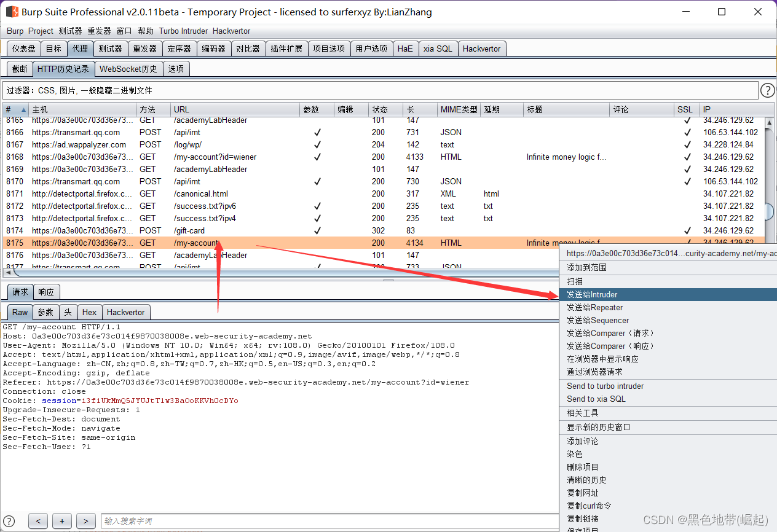Switch to the 用户选项 tab
777x532 pixels.
coord(371,49)
